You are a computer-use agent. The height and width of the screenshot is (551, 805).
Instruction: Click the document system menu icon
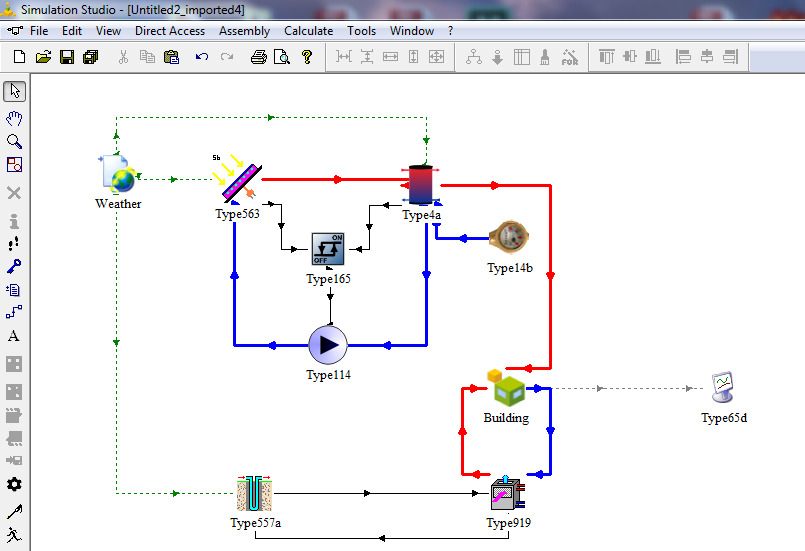point(15,31)
